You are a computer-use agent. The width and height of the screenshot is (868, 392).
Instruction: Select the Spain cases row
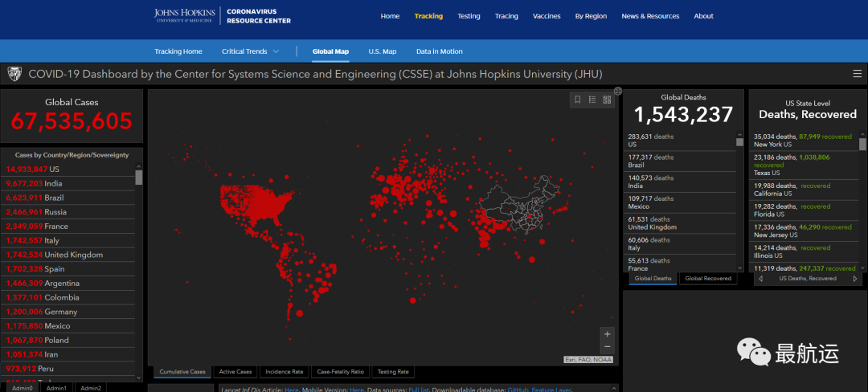point(68,269)
